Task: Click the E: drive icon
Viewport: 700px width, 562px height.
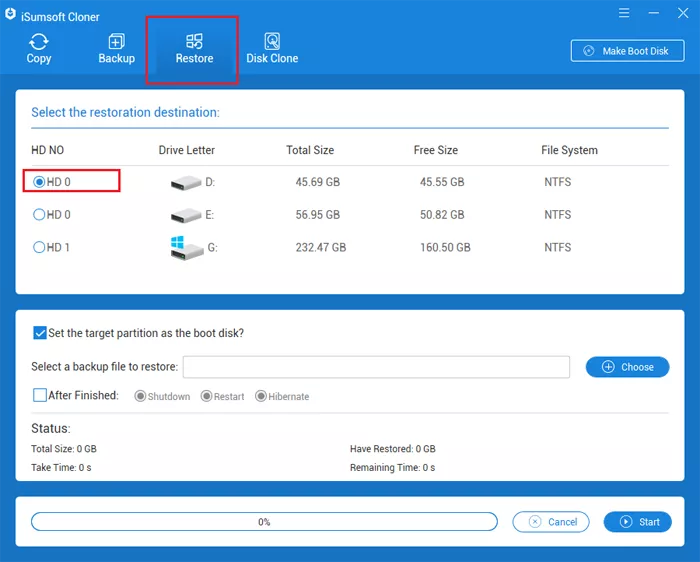Action: pyautogui.click(x=185, y=216)
